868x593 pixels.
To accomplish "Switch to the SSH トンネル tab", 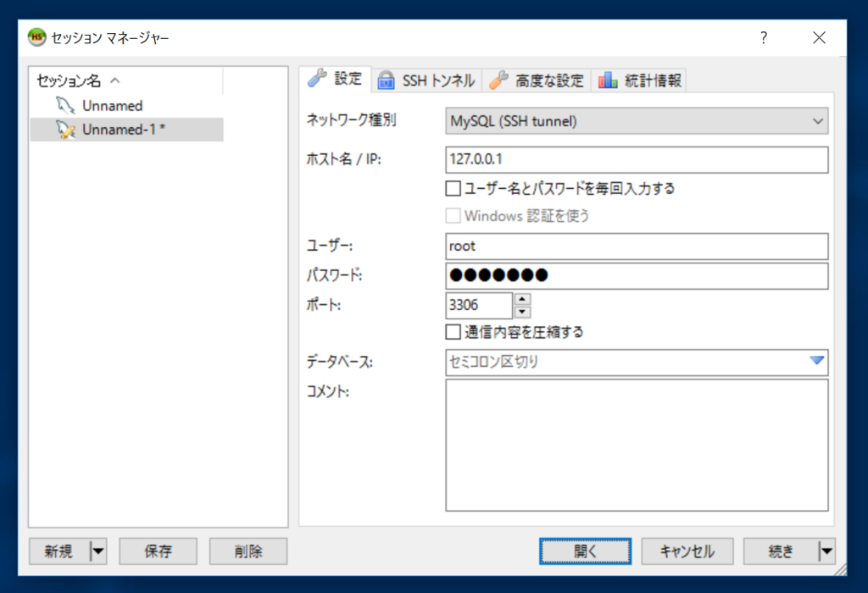I will [426, 80].
